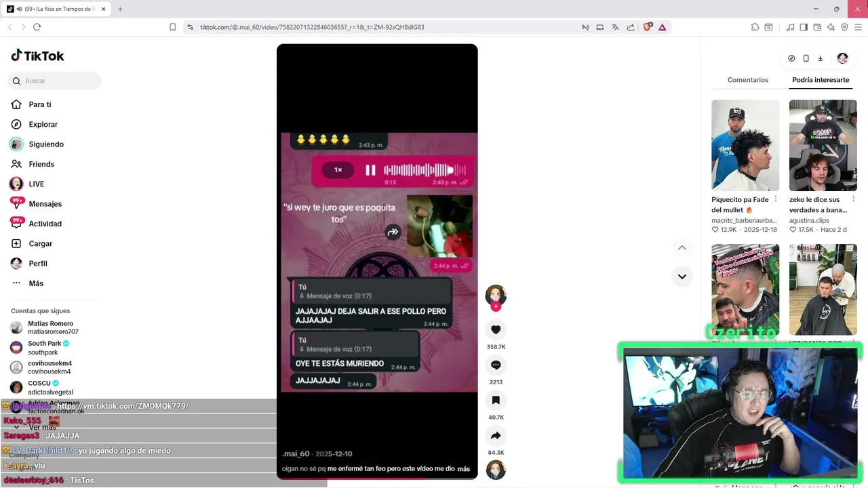Click the browser address bar URL

point(312,27)
